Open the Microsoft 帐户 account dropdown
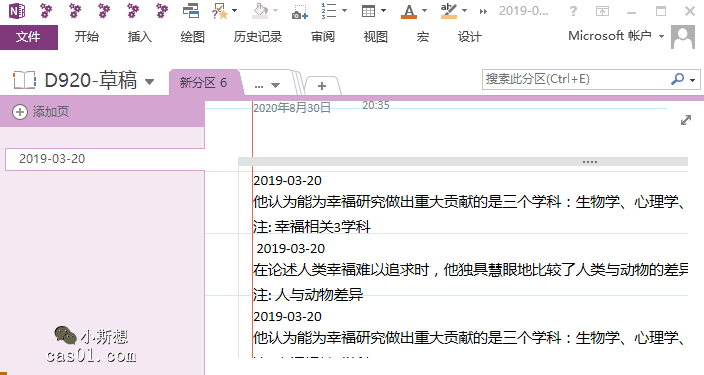The width and height of the screenshot is (704, 375). (x=616, y=35)
